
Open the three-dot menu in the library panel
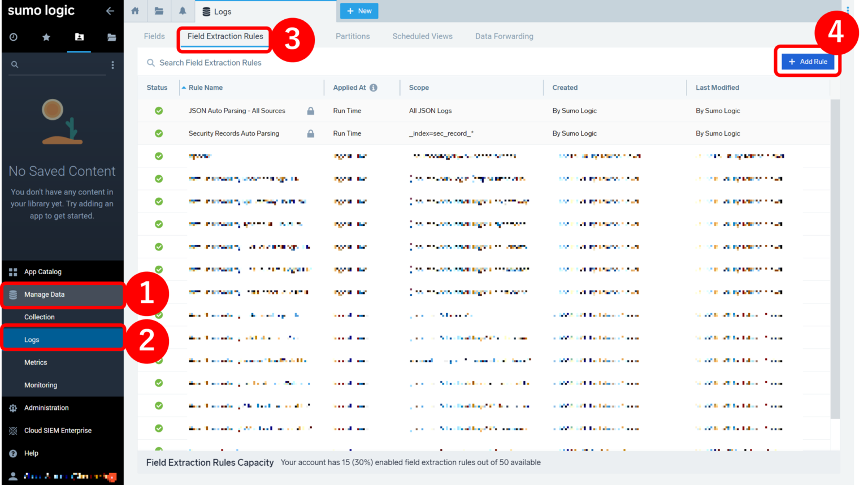point(112,64)
